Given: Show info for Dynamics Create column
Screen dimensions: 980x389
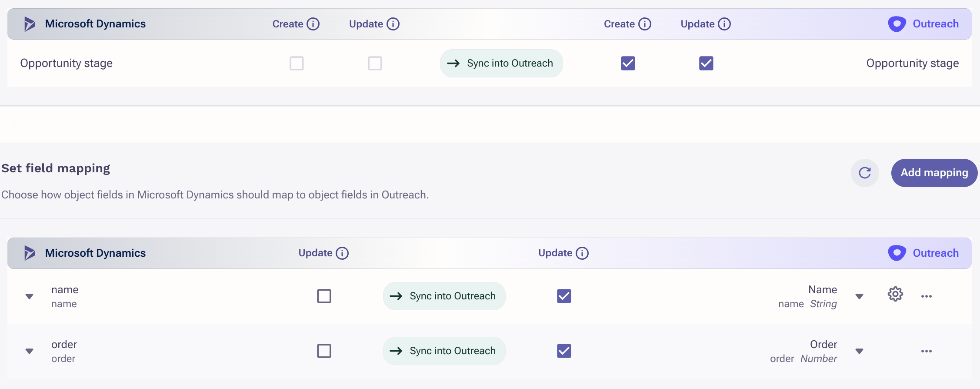Looking at the screenshot, I should (313, 24).
